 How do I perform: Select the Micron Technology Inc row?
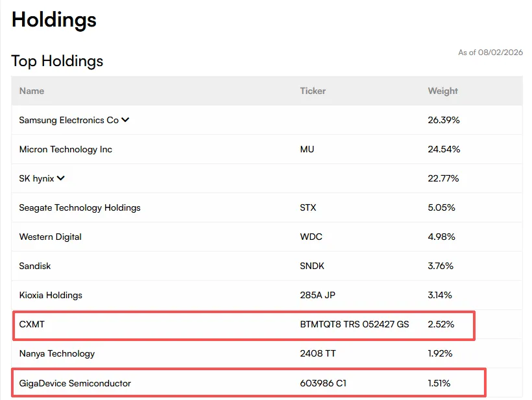(267, 149)
